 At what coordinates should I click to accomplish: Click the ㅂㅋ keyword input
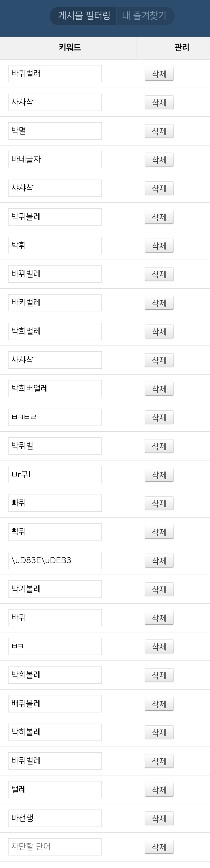coord(55,646)
